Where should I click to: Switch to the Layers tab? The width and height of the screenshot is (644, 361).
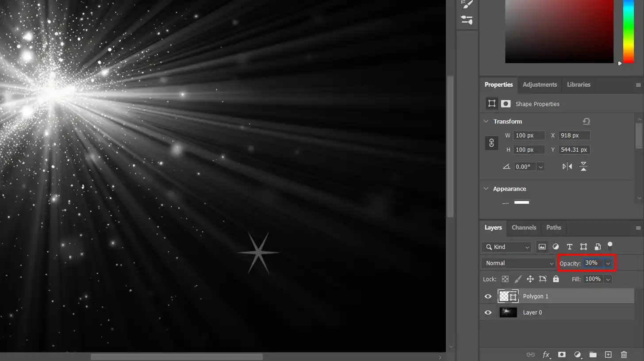[493, 228]
